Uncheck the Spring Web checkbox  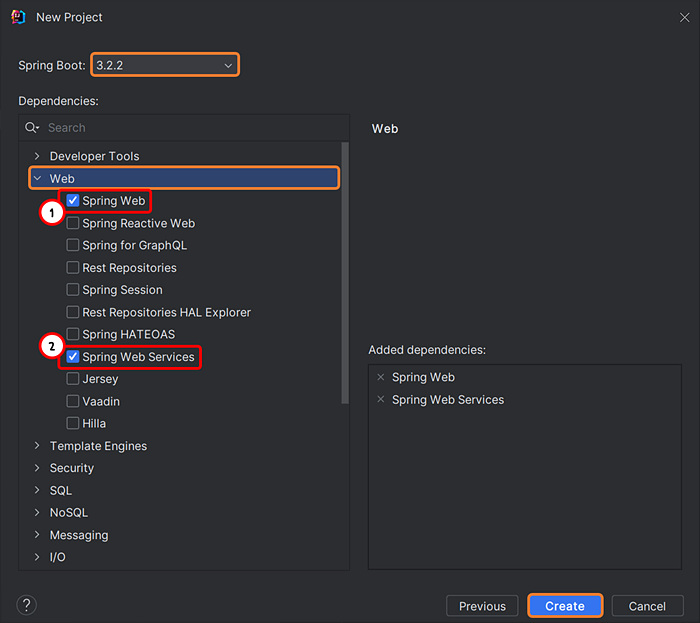coord(72,200)
